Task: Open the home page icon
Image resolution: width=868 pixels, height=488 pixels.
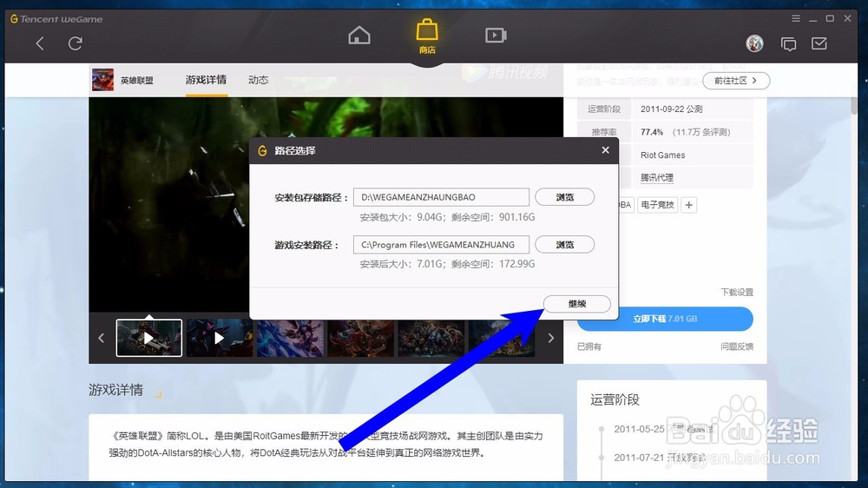Action: click(359, 36)
